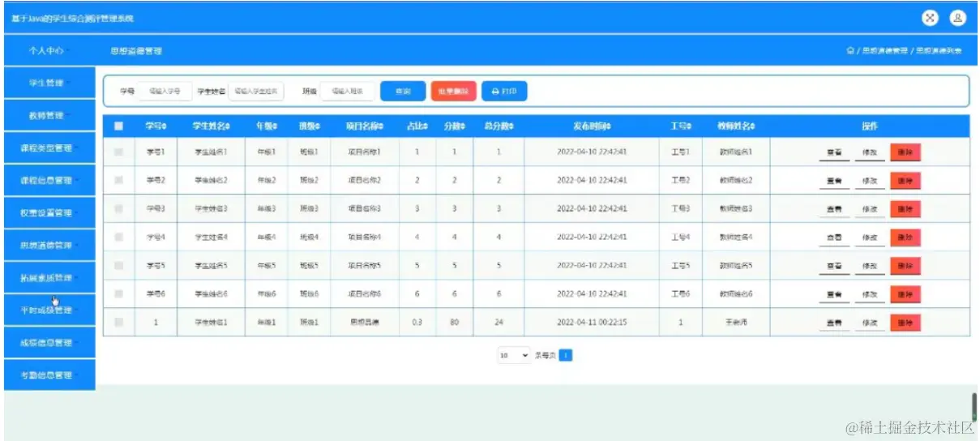Screen dimensions: 980x441
Task: Open the page-size dropdown showing 10
Action: [514, 355]
